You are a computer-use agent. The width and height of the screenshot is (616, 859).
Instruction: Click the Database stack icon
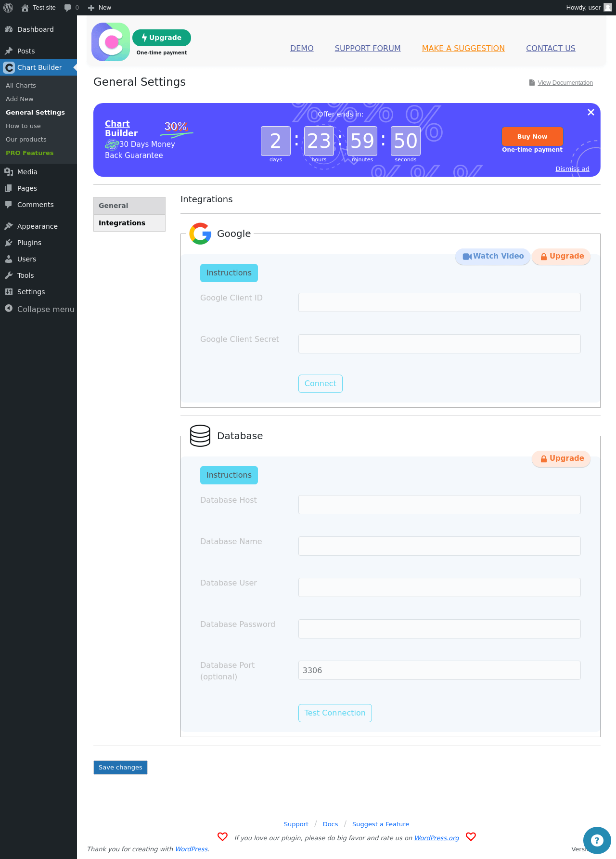tap(200, 436)
